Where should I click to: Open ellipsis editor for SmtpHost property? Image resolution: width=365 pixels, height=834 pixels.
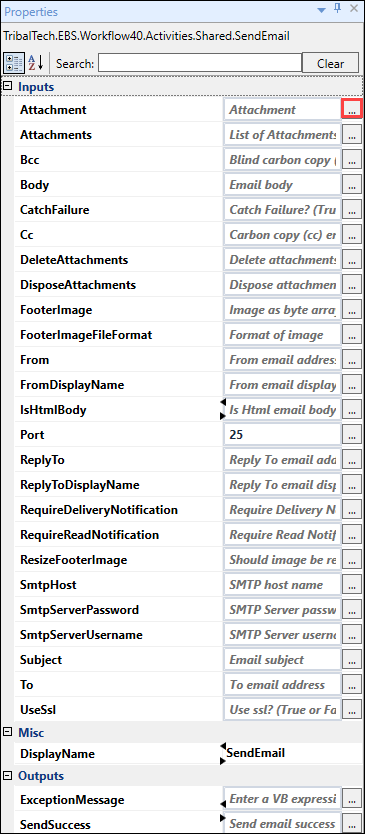pyautogui.click(x=352, y=585)
